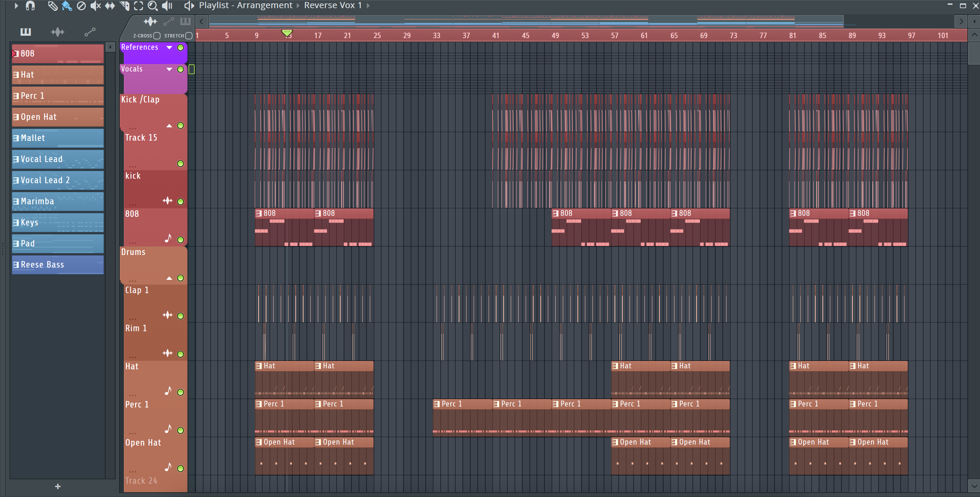
Task: Click waveform icon on Rim 1 track
Action: [x=167, y=353]
